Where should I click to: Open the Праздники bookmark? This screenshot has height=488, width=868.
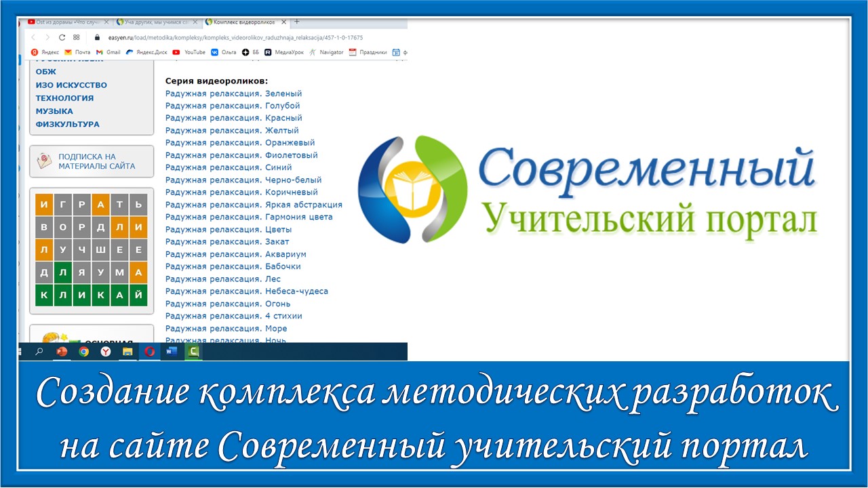(368, 52)
